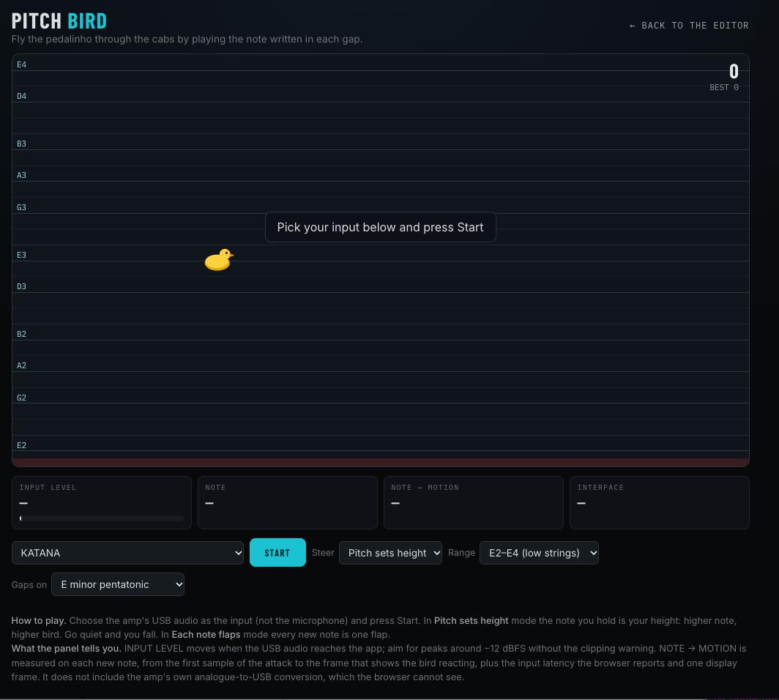
Task: Click the D4 pitch label
Action: [21, 96]
